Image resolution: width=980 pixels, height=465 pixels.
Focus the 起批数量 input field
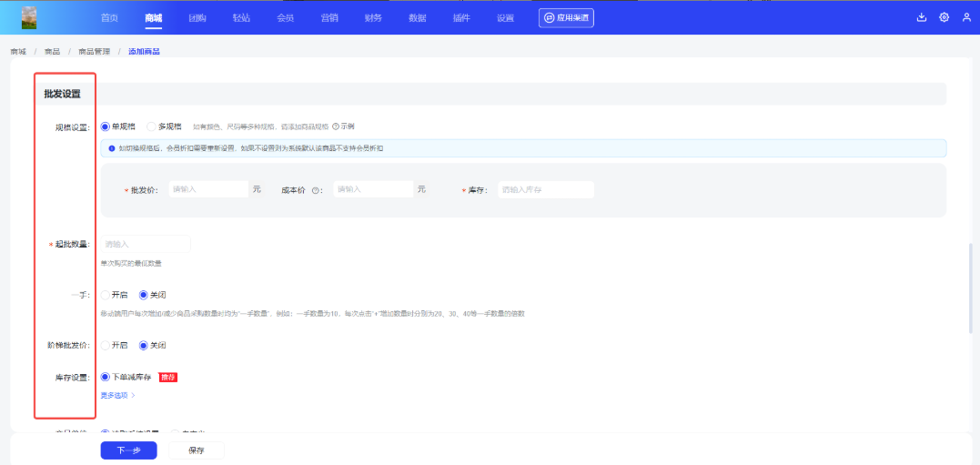146,244
